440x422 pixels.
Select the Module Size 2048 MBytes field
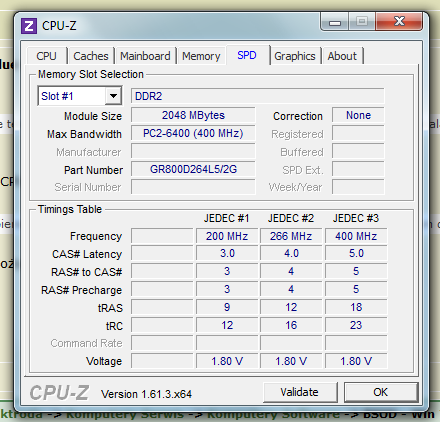point(193,115)
